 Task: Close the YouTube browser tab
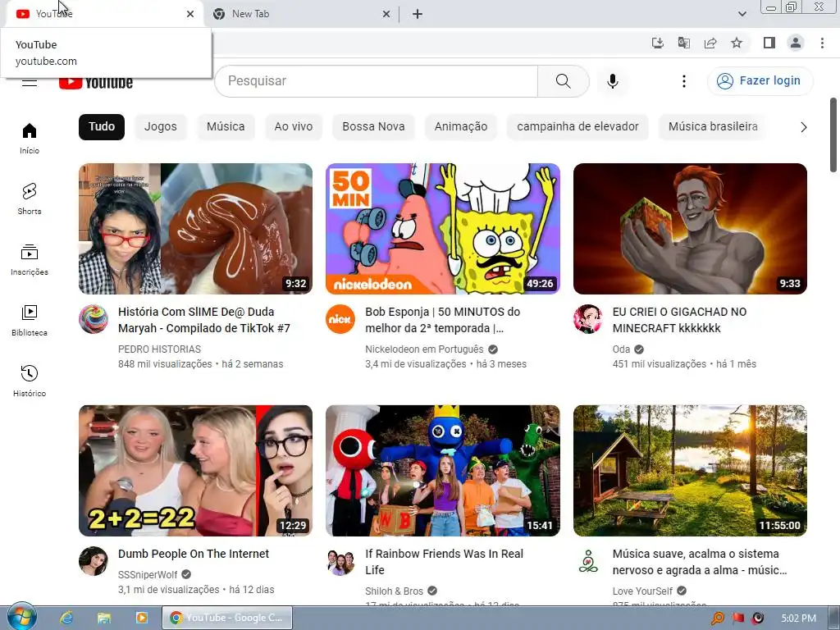coord(190,14)
